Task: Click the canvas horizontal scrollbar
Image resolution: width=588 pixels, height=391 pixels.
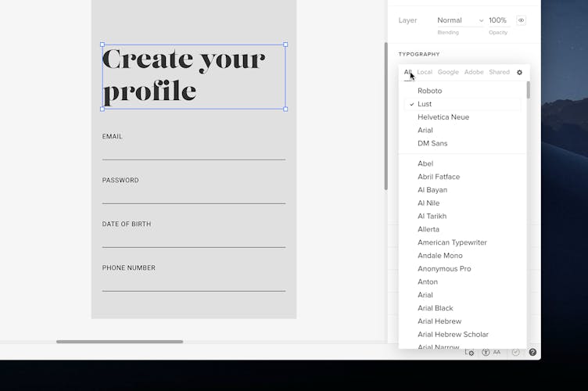Action: [x=120, y=342]
